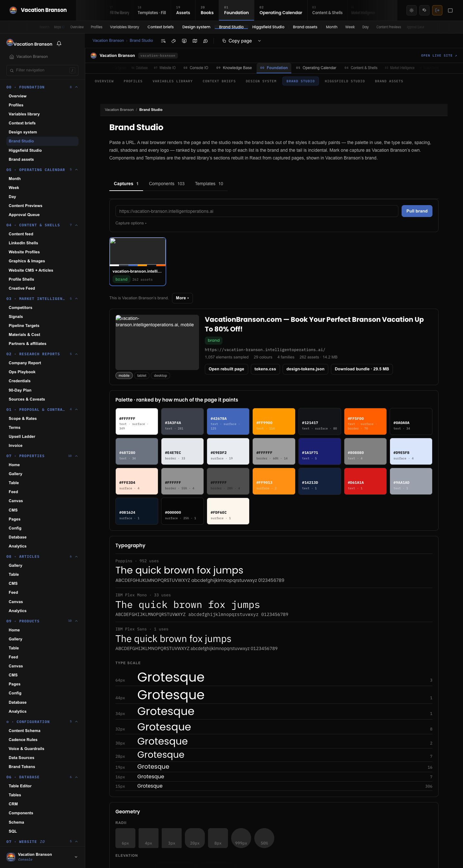Click the orange sign-out arrow icon
This screenshot has height=868, width=463.
click(x=437, y=10)
